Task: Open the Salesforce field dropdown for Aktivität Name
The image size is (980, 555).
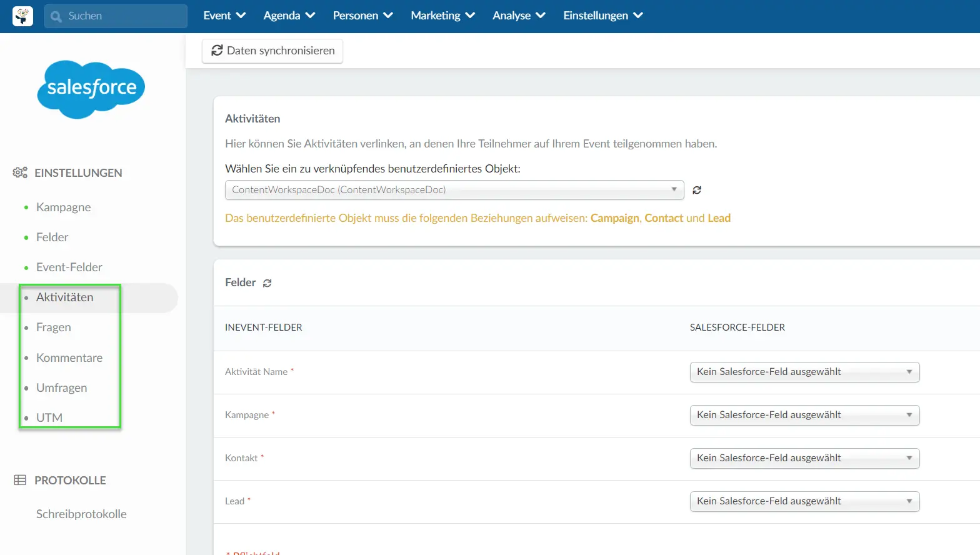Action: coord(804,372)
